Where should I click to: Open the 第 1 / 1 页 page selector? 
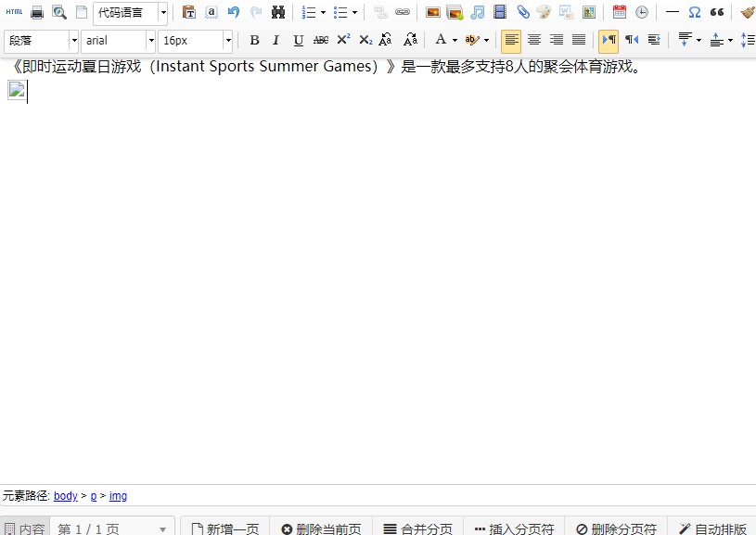point(112,529)
